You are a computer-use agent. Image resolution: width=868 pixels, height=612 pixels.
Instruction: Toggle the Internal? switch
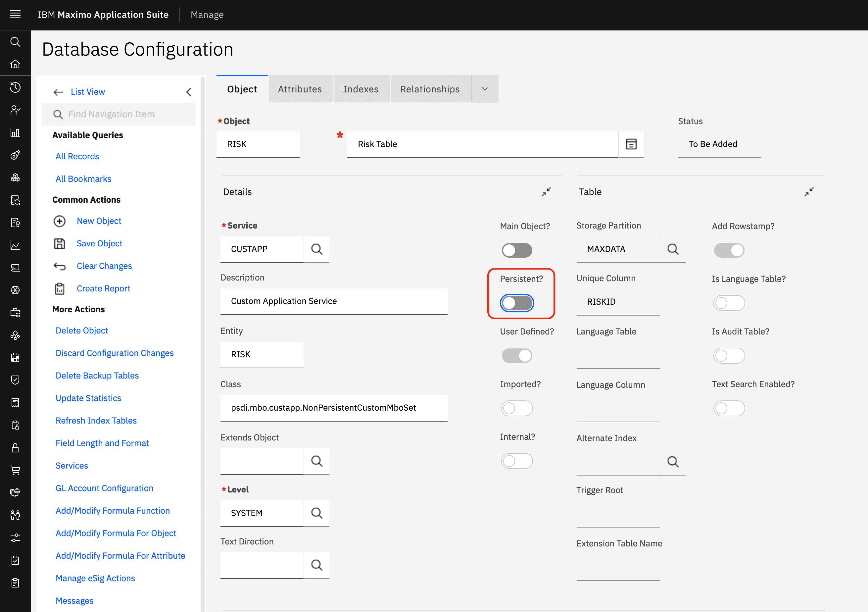[517, 461]
